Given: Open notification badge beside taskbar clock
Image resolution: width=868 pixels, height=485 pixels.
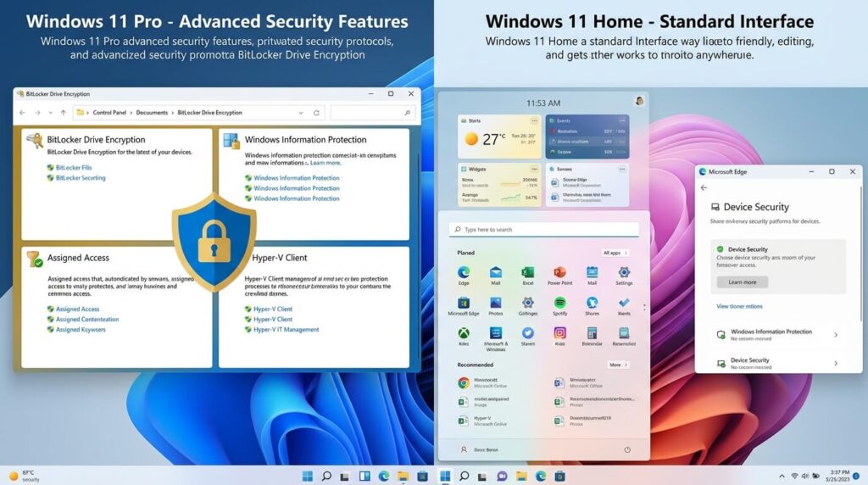Looking at the screenshot, I should pos(856,476).
